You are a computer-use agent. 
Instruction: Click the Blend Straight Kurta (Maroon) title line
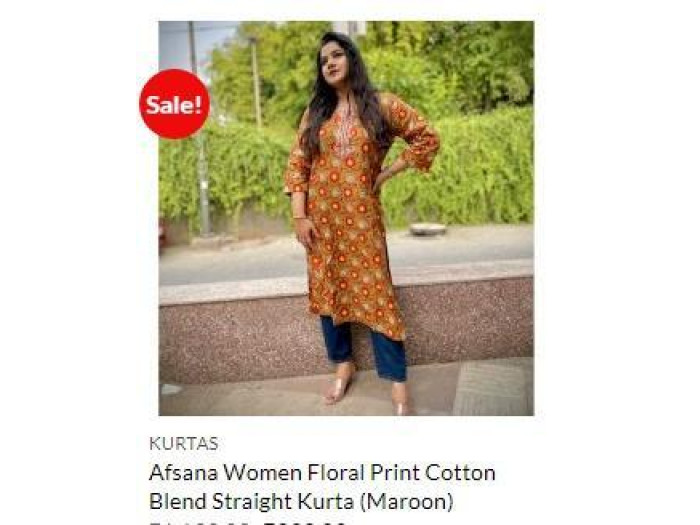coord(301,501)
